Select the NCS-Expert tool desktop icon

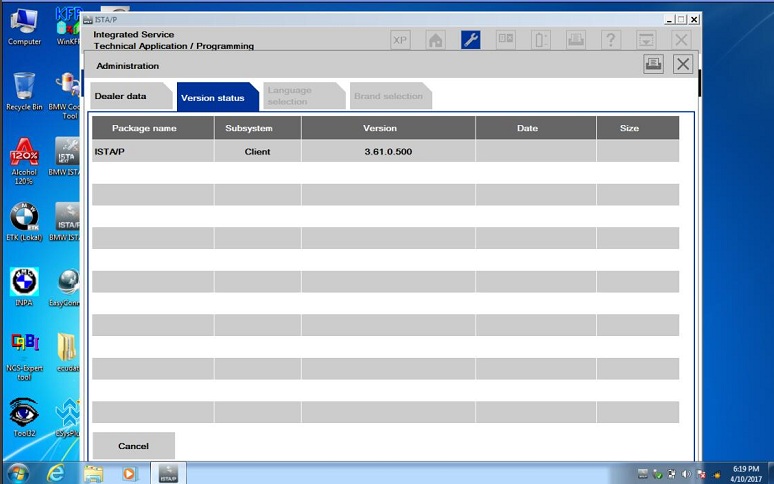point(24,351)
